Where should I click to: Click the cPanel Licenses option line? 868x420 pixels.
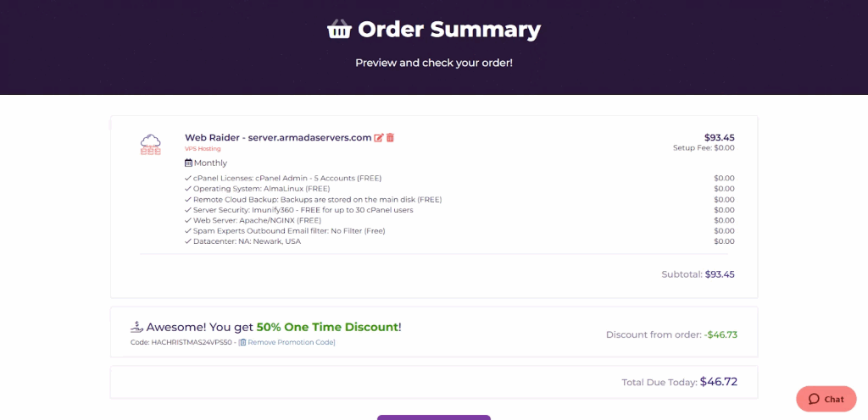pyautogui.click(x=287, y=178)
